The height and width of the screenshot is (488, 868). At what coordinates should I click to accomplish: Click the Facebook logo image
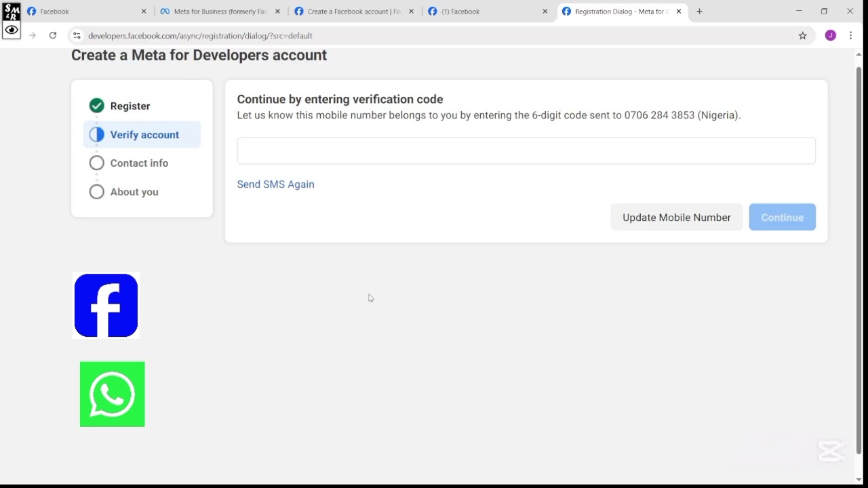pos(106,306)
